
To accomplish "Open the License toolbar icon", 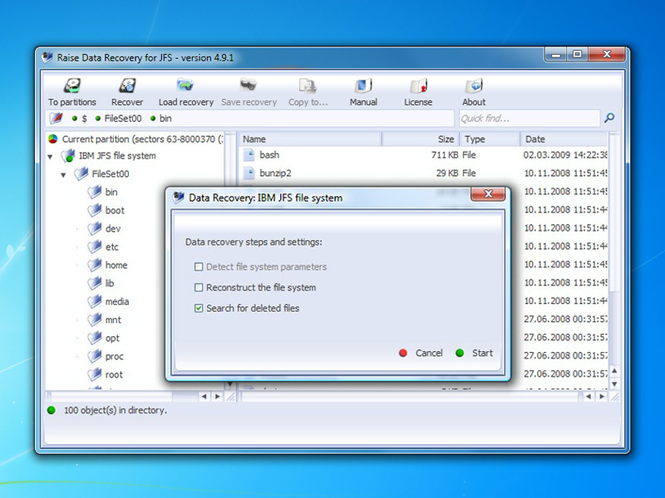I will click(418, 85).
